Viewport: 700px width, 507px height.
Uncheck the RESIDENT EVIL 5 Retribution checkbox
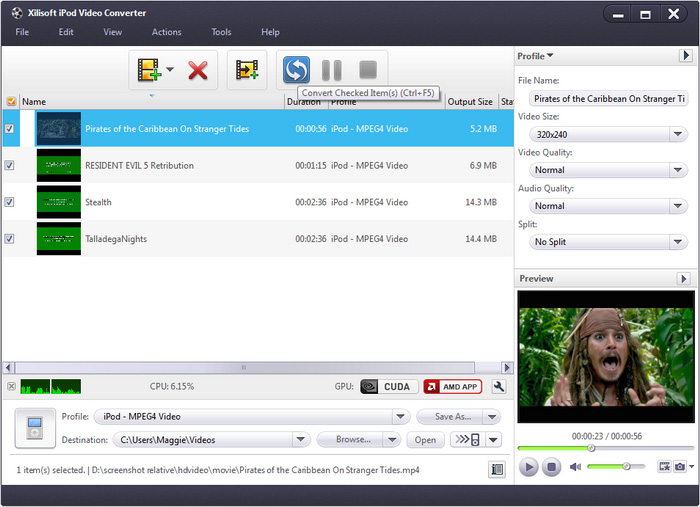point(10,165)
